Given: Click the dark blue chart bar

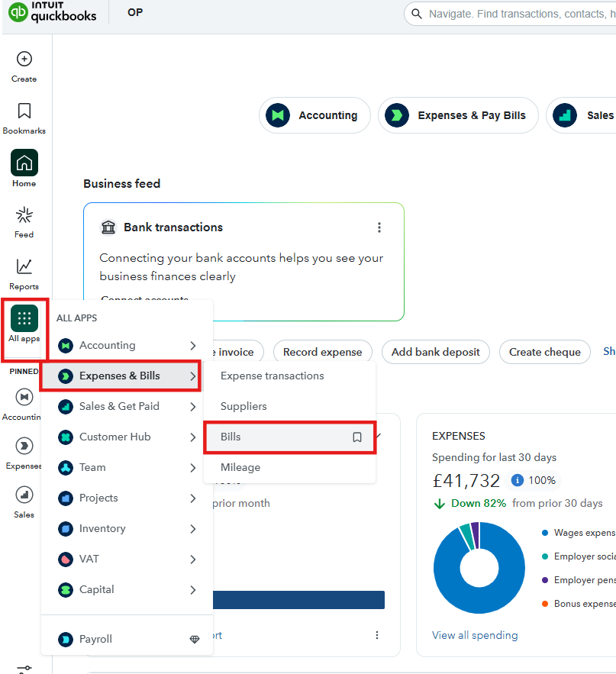Looking at the screenshot, I should [x=298, y=600].
